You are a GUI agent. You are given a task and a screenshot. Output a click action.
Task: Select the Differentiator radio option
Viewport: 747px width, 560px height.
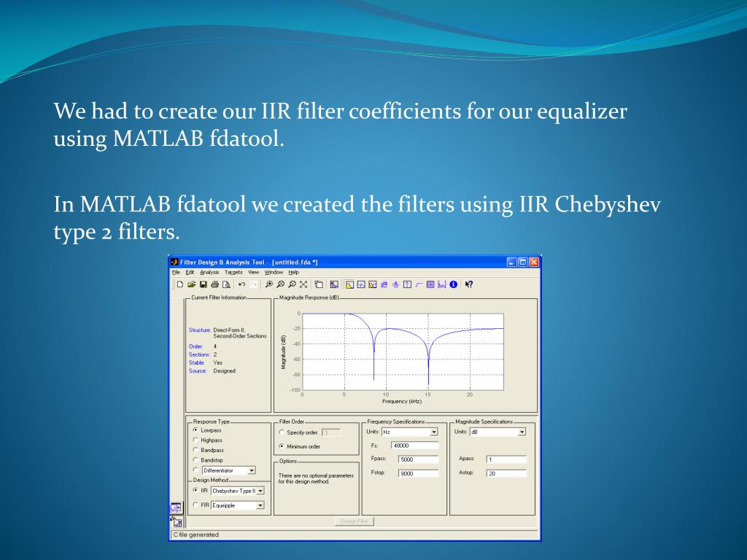[x=196, y=470]
